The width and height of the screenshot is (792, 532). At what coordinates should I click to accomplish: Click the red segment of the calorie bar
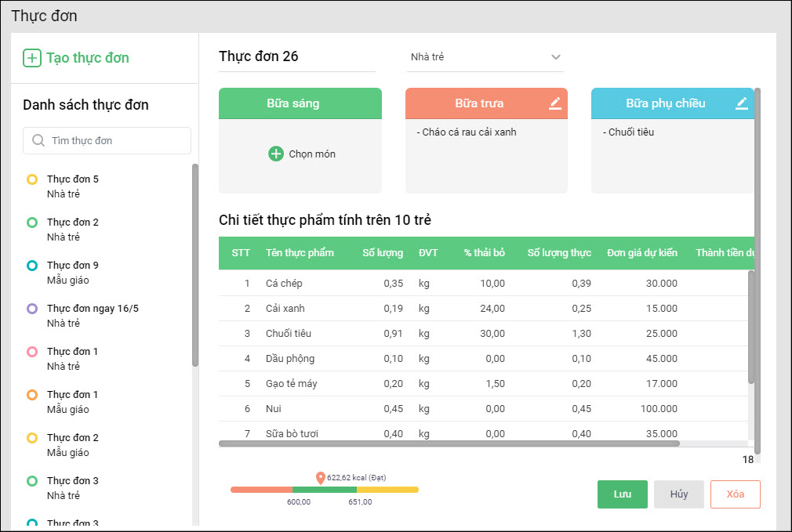pos(261,490)
